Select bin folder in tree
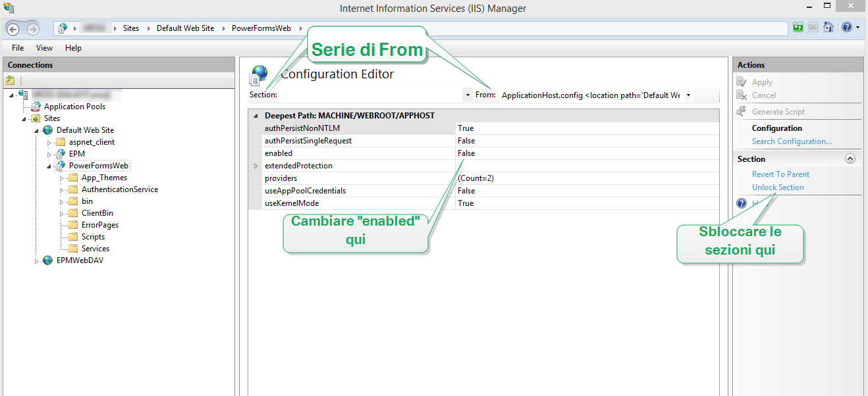868x396 pixels. tap(87, 201)
